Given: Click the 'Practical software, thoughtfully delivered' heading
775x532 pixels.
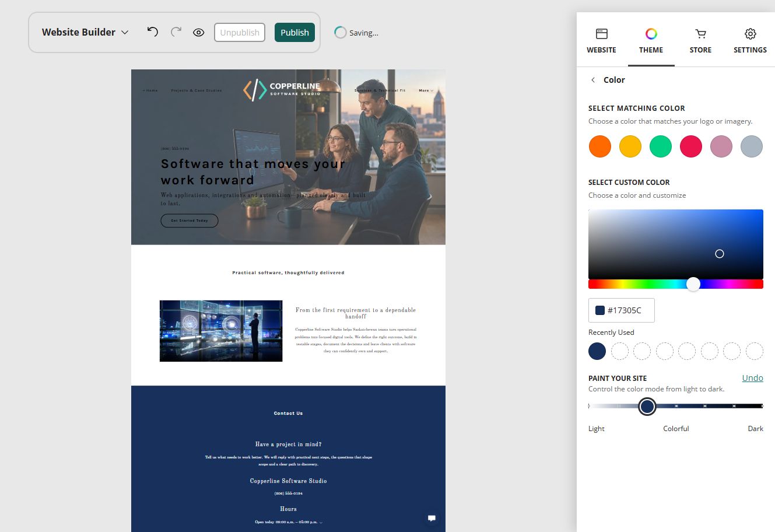Looking at the screenshot, I should [288, 272].
